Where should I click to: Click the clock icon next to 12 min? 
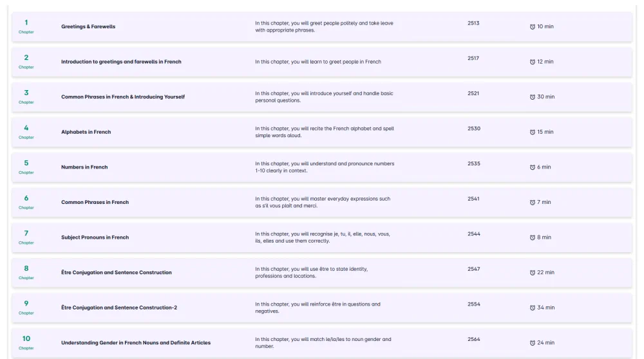(x=533, y=62)
